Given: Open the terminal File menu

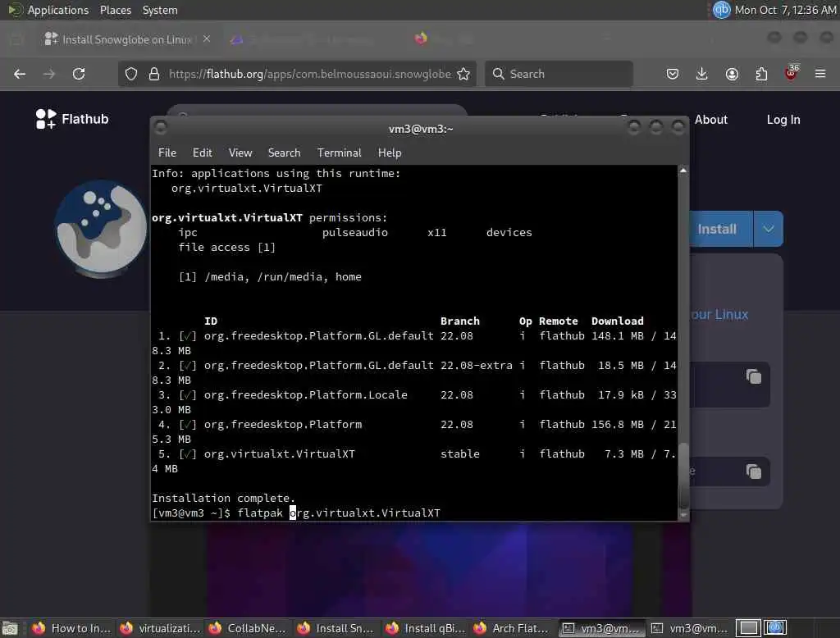Looking at the screenshot, I should 167,153.
